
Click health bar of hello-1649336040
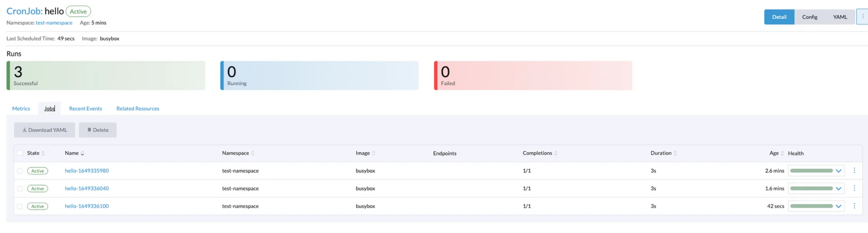[811, 188]
